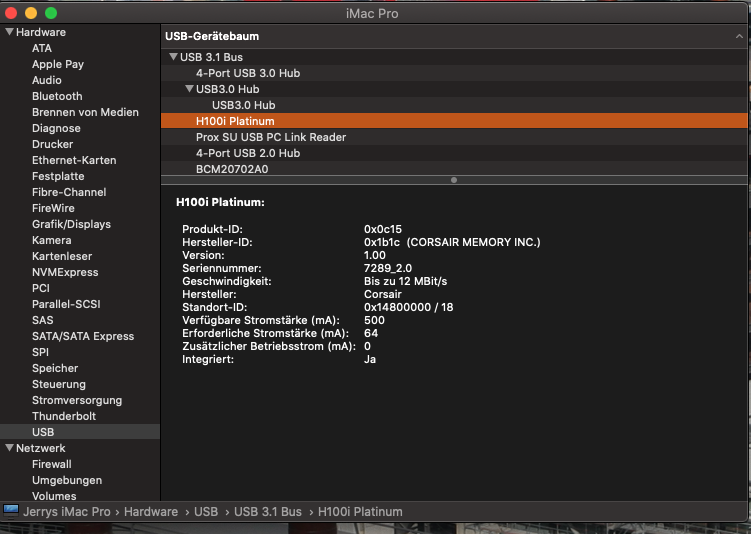Select FireWire in the sidebar
The width and height of the screenshot is (751, 534).
[53, 208]
